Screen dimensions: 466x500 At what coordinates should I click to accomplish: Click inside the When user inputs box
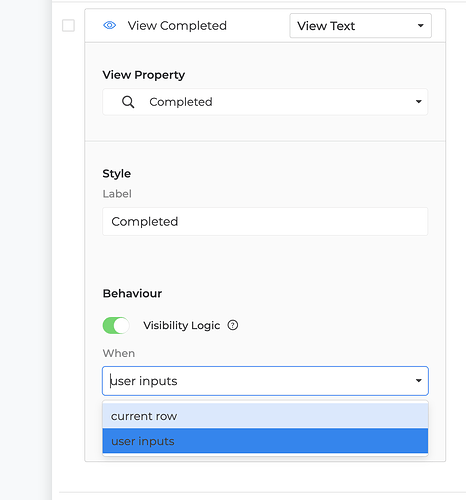coord(265,381)
